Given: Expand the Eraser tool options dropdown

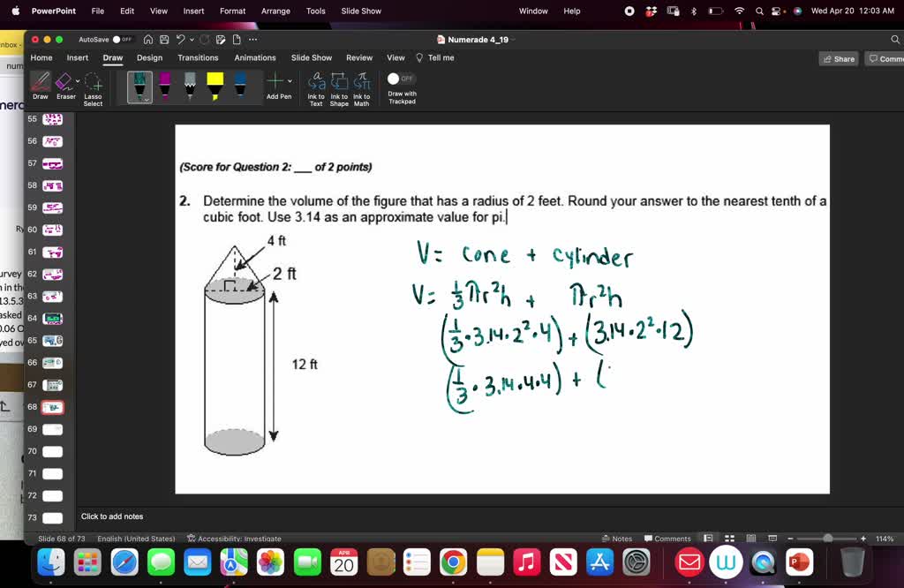Looking at the screenshot, I should (x=77, y=80).
